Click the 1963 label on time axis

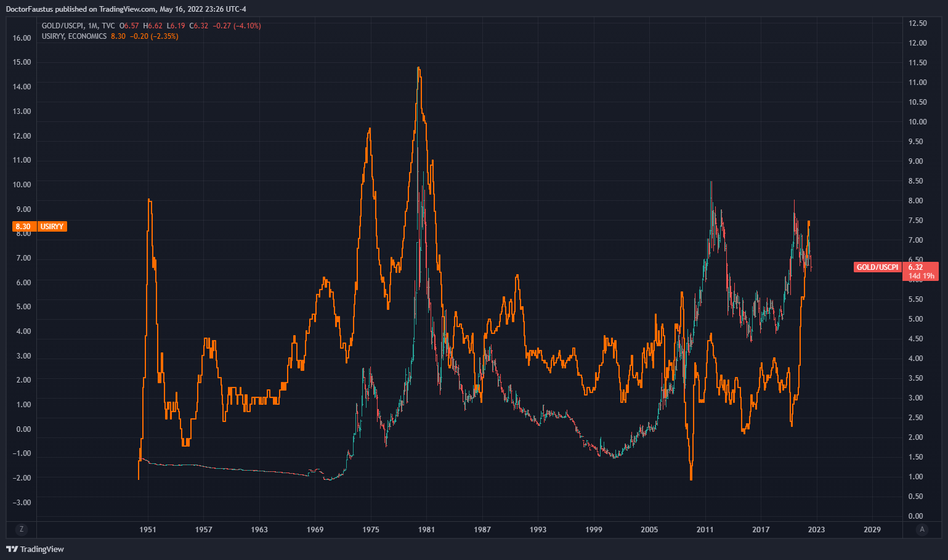pyautogui.click(x=259, y=529)
